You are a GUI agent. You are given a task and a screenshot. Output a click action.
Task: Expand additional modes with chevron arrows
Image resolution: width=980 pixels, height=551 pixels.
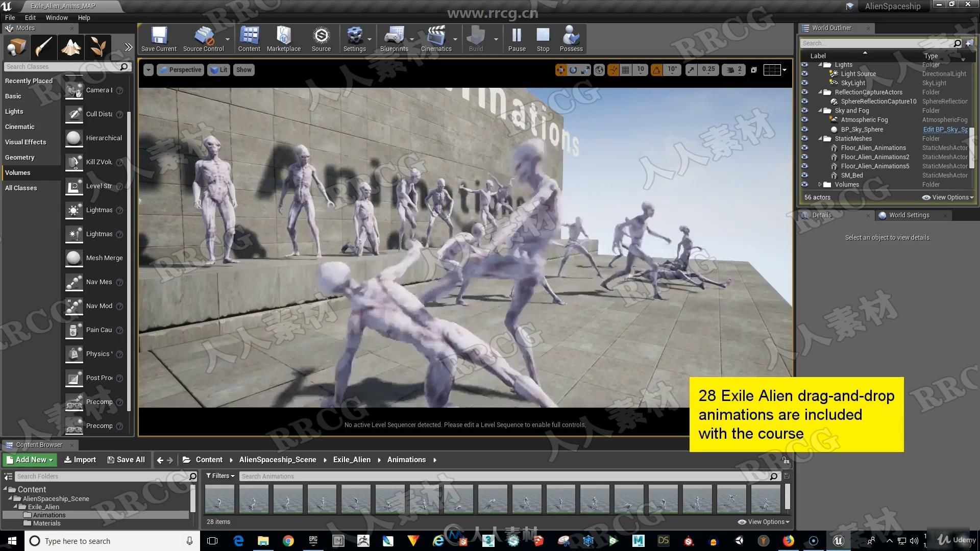(x=128, y=47)
